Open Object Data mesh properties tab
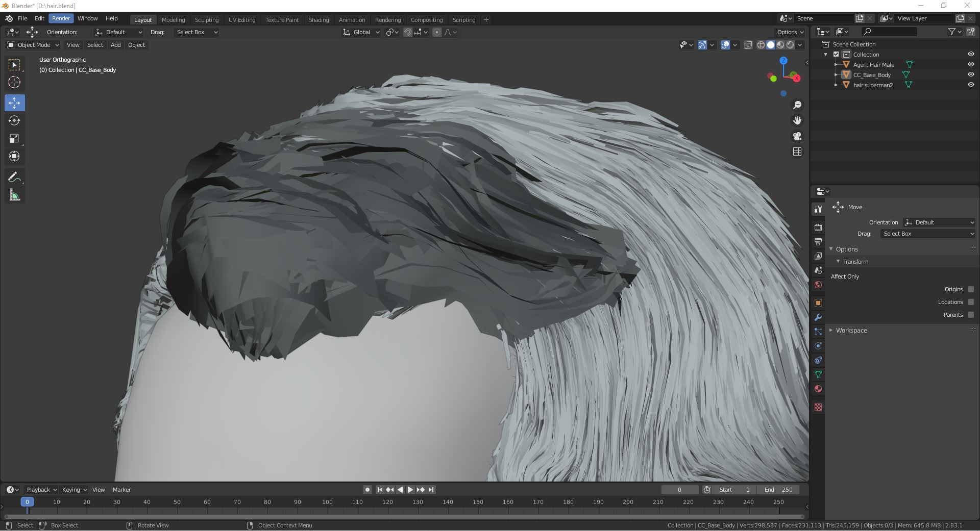This screenshot has height=531, width=980. point(818,374)
